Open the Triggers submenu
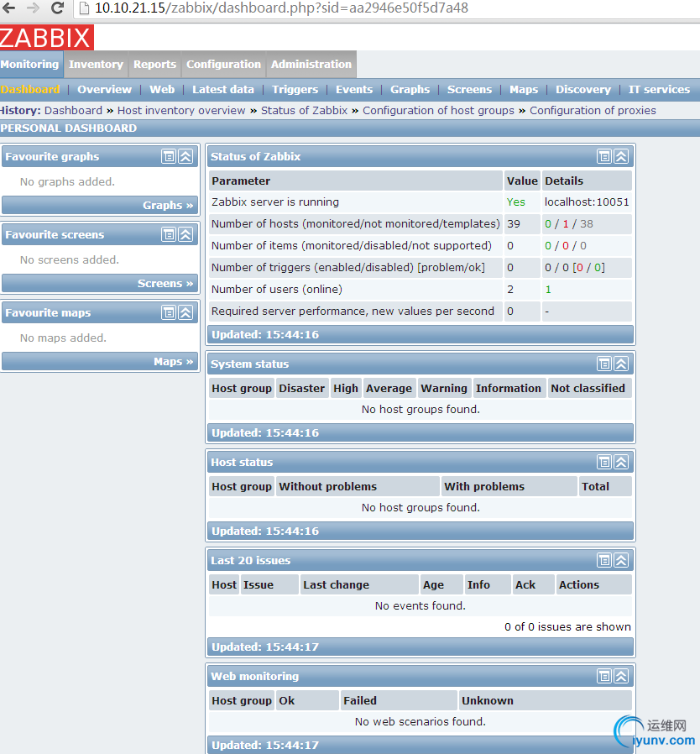The width and height of the screenshot is (700, 754). click(x=295, y=90)
